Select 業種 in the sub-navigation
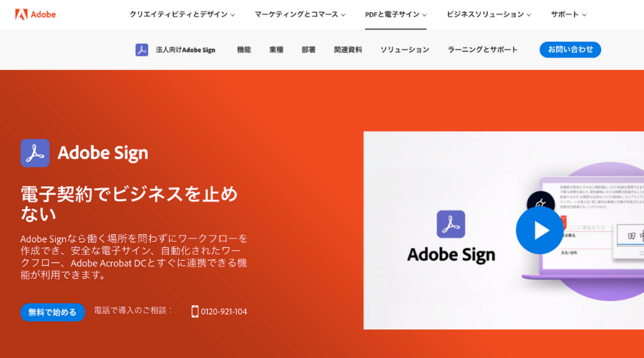Image resolution: width=644 pixels, height=358 pixels. click(x=276, y=49)
